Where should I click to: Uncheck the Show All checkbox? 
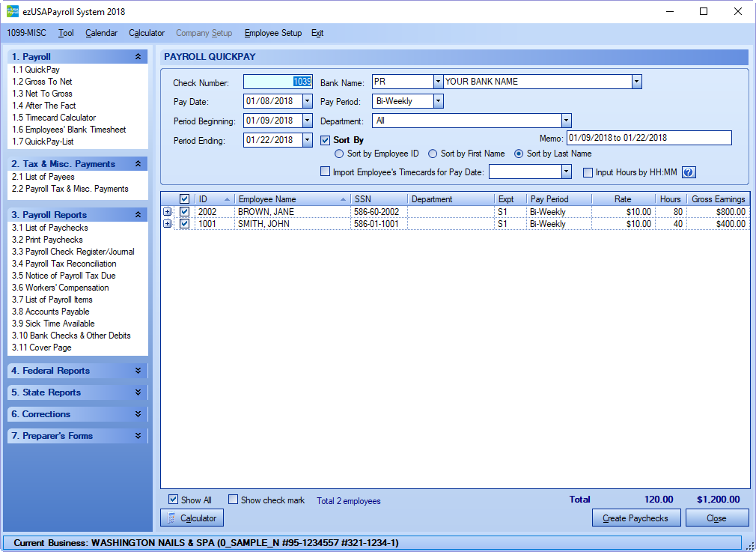coord(174,500)
